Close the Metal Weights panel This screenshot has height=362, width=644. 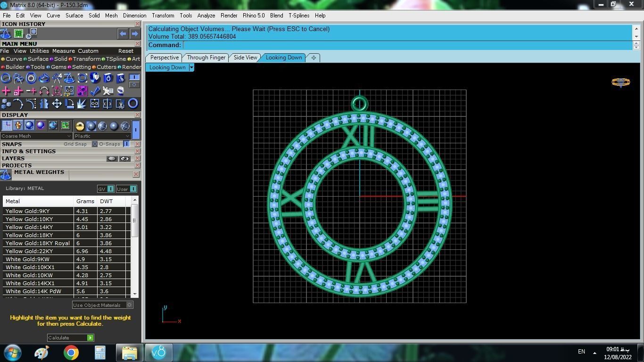click(136, 174)
